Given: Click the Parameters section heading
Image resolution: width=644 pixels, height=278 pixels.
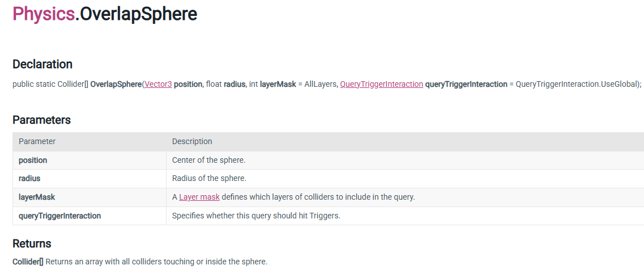Looking at the screenshot, I should [41, 120].
